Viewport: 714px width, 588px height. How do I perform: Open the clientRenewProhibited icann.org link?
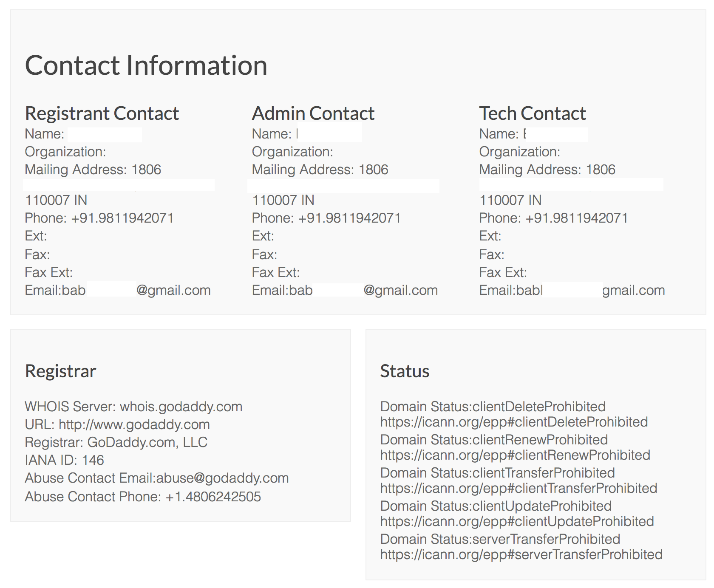[x=516, y=455]
